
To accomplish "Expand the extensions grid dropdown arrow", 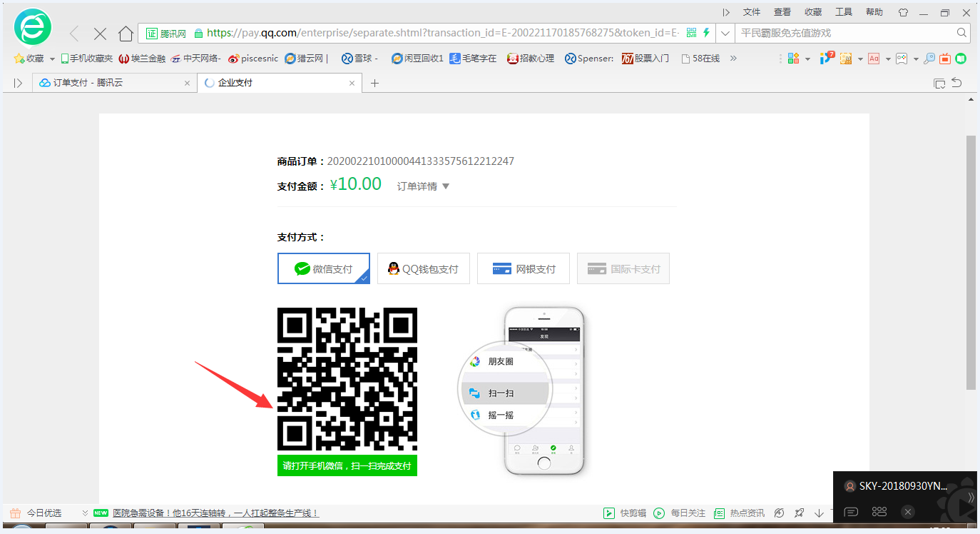I will (807, 59).
